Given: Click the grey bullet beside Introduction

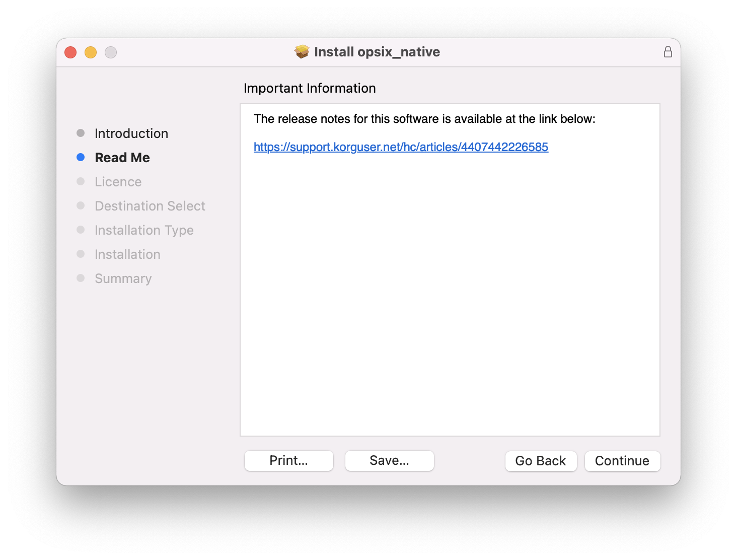Looking at the screenshot, I should (x=81, y=133).
